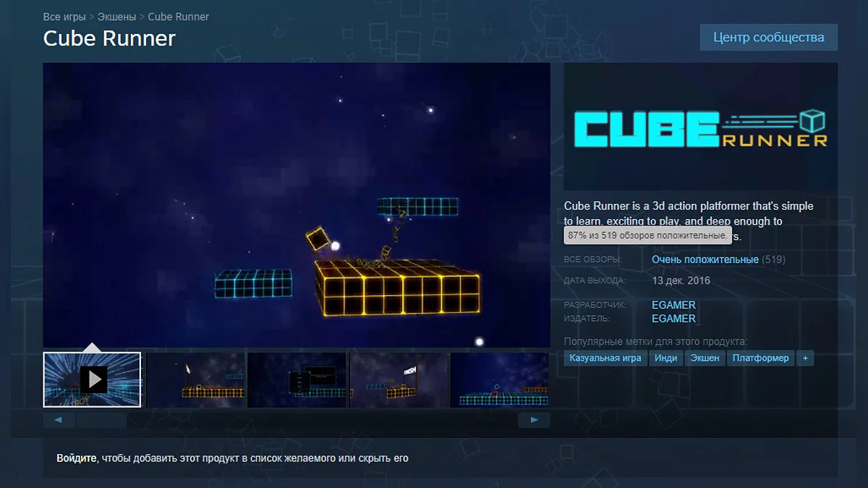Image resolution: width=868 pixels, height=488 pixels.
Task: Select the fifth screenshot thumbnail
Action: coord(499,380)
